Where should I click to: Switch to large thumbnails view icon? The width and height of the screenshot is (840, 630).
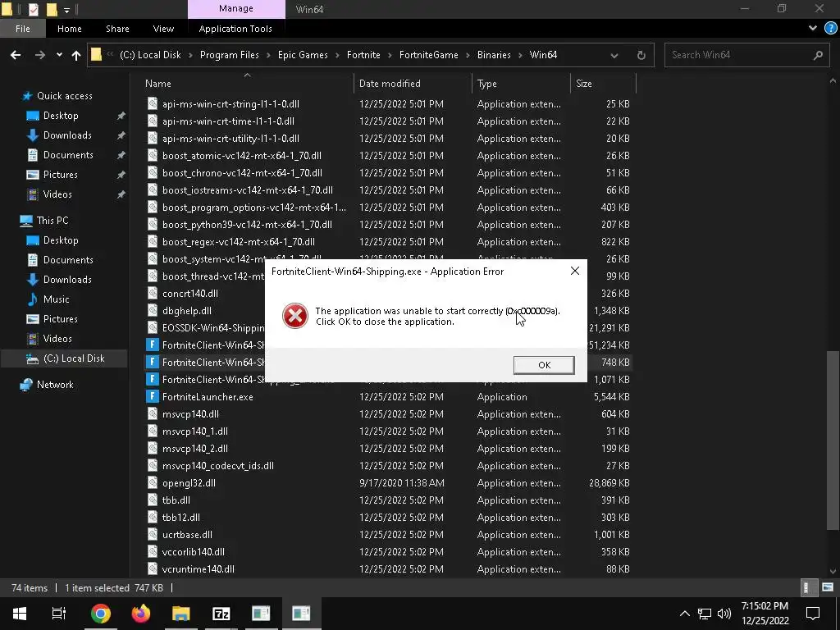coord(828,587)
